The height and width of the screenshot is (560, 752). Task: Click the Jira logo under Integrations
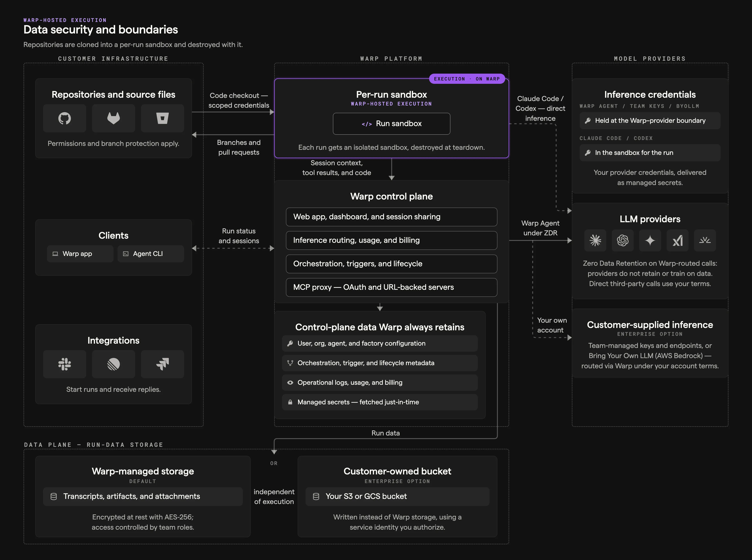pos(162,364)
